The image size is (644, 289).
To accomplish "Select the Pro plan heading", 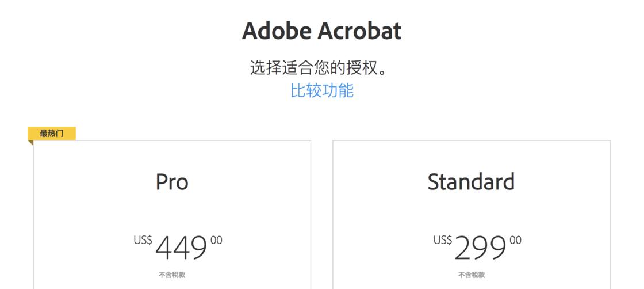I will coord(172,182).
